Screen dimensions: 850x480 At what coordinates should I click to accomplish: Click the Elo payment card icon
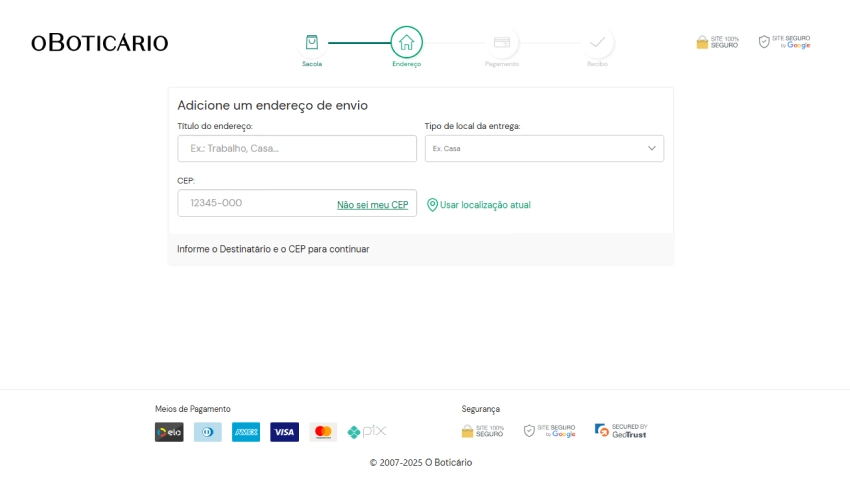click(x=169, y=432)
